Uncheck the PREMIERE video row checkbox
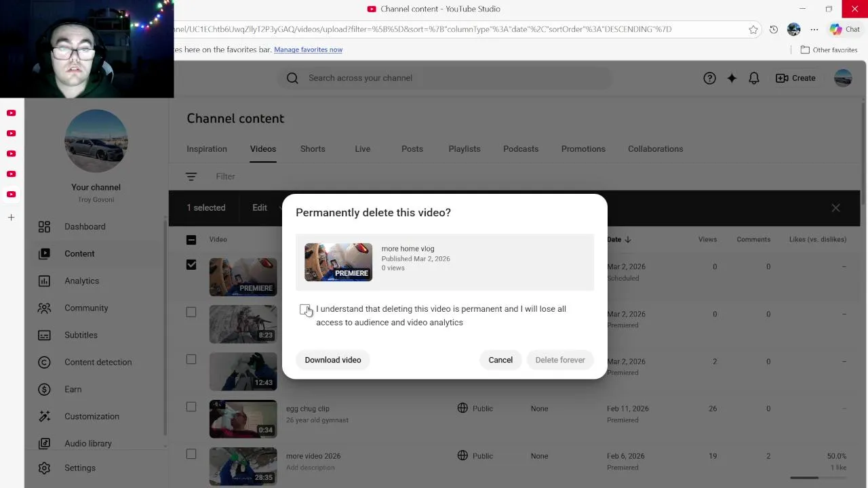The height and width of the screenshot is (488, 868). pos(191,265)
